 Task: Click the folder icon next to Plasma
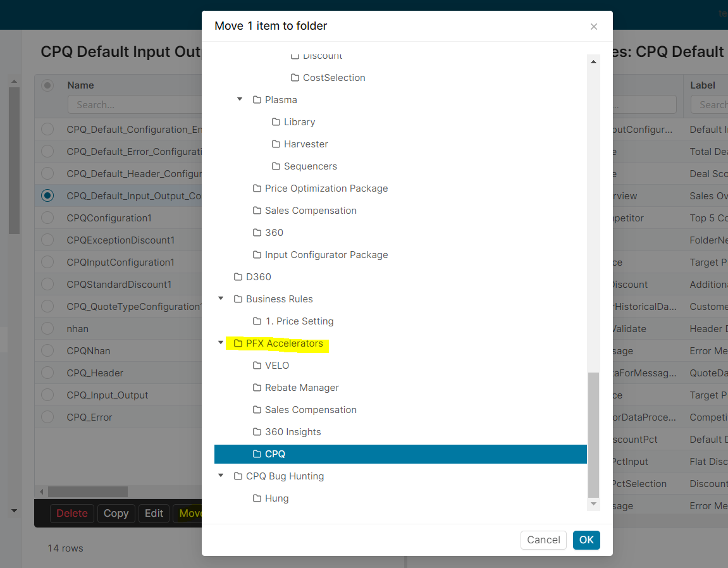pyautogui.click(x=257, y=100)
